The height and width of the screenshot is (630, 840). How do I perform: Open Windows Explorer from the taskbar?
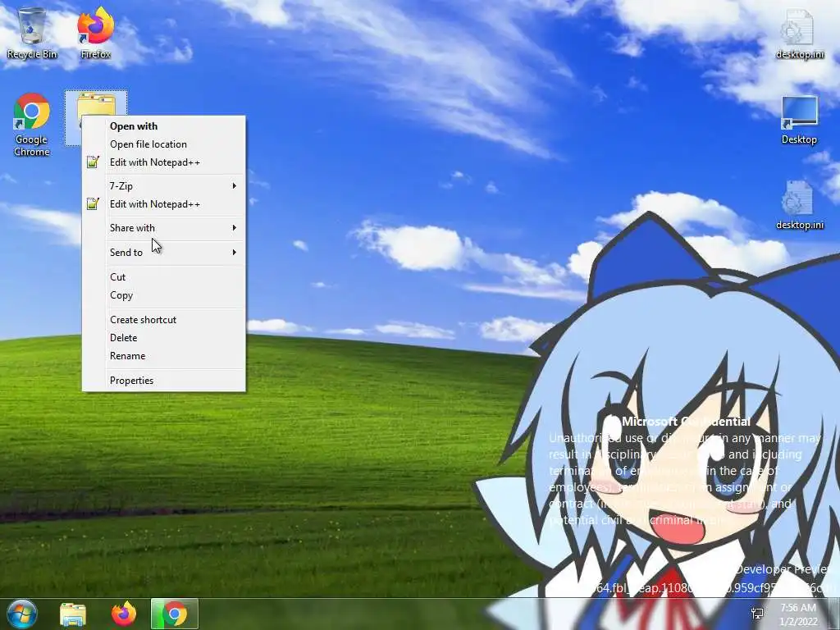(x=73, y=614)
